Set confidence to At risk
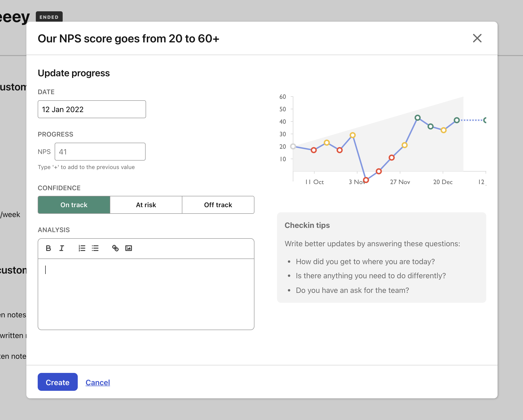523x420 pixels. click(146, 205)
